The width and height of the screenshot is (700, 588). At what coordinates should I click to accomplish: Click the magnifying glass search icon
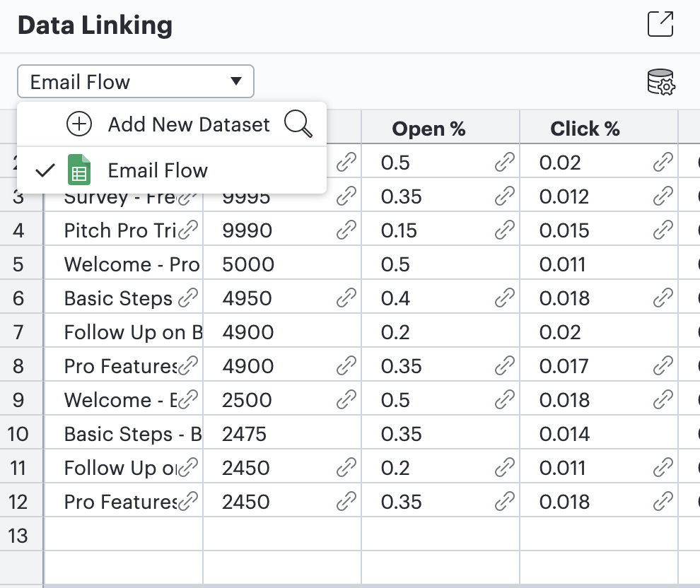point(298,124)
